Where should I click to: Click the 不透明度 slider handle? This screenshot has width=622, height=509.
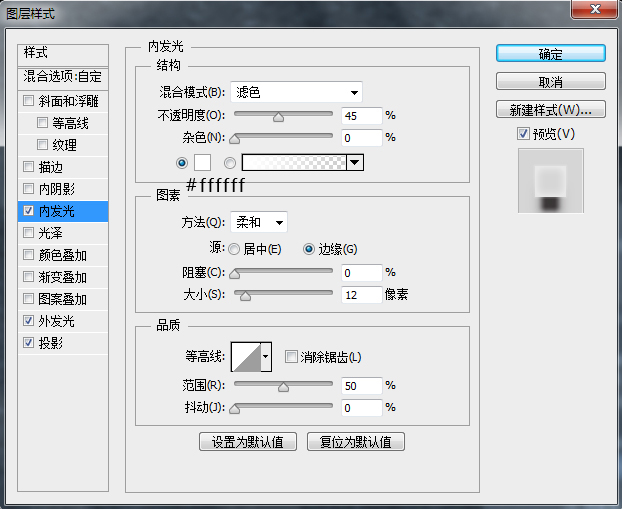[278, 117]
